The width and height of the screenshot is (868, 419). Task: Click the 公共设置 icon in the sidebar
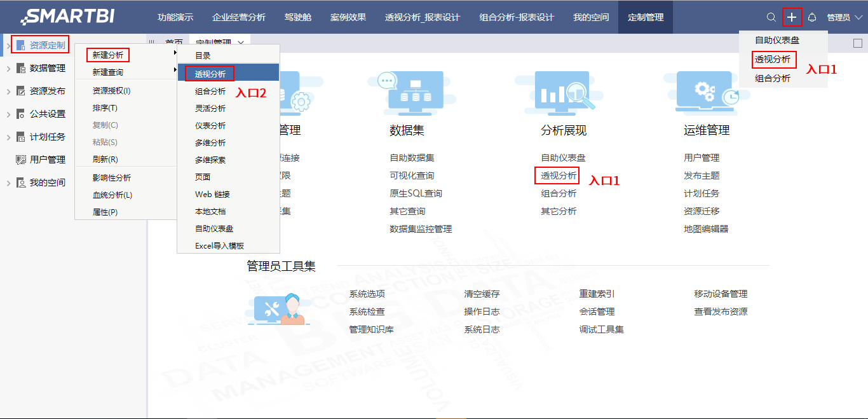click(x=20, y=114)
